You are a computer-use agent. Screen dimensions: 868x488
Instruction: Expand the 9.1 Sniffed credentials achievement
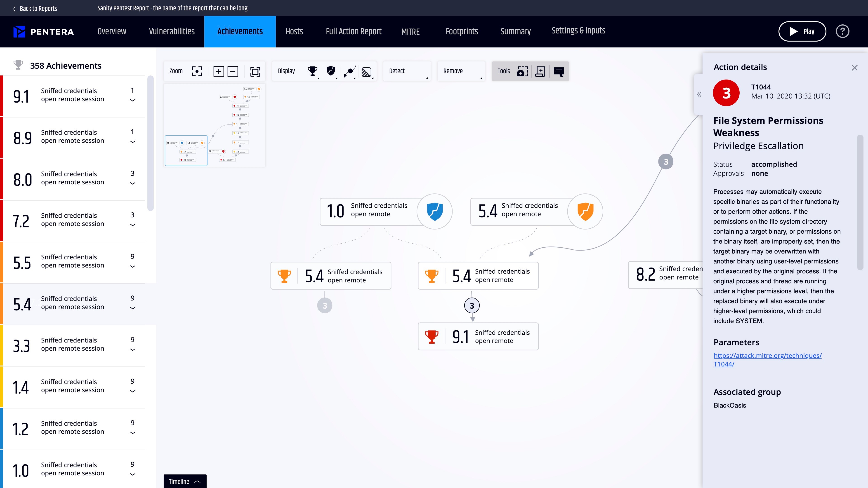(x=133, y=100)
